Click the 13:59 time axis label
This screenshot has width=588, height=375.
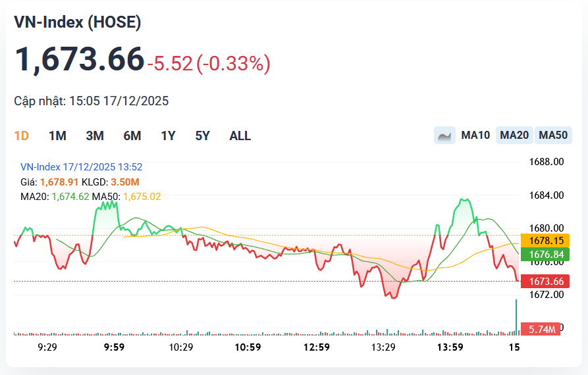point(450,347)
